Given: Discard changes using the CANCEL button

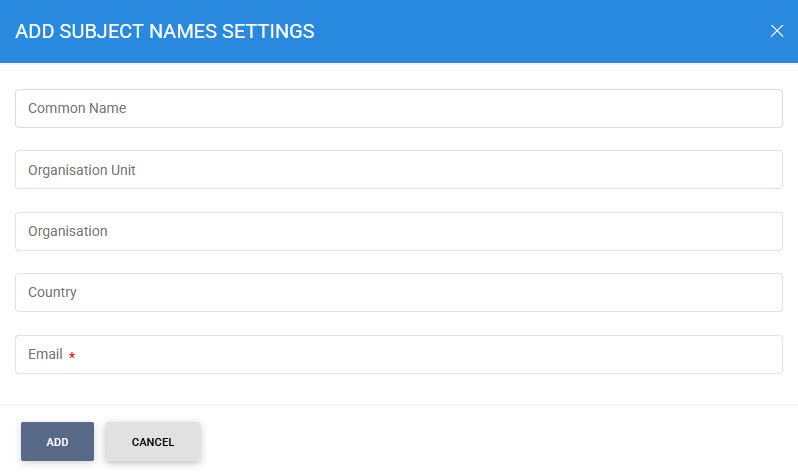Looking at the screenshot, I should [153, 442].
